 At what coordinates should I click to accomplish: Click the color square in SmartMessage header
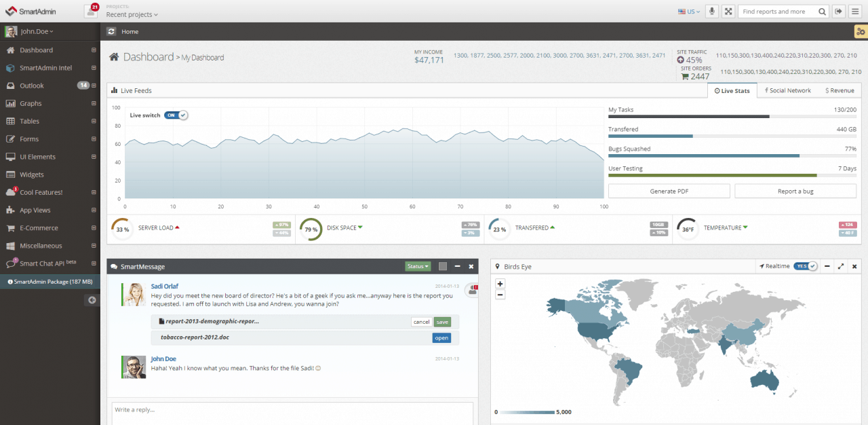443,266
